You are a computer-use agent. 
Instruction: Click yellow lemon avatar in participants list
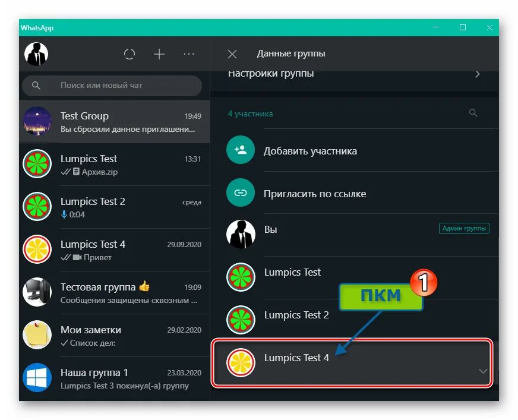241,362
